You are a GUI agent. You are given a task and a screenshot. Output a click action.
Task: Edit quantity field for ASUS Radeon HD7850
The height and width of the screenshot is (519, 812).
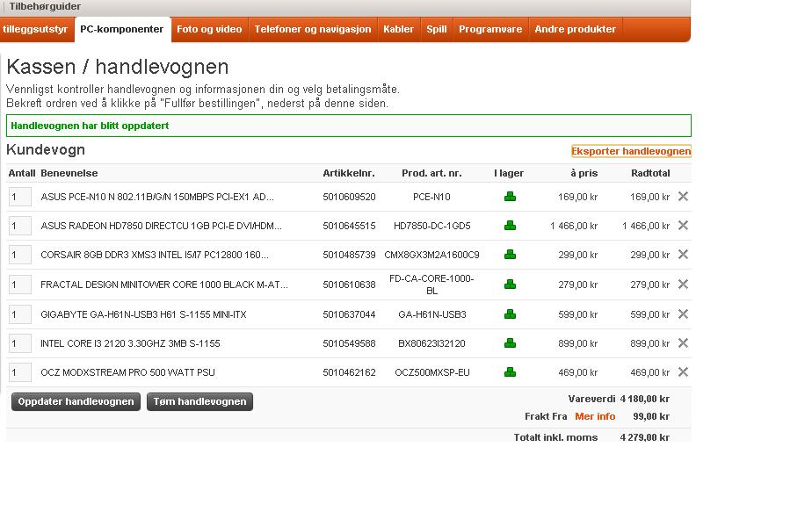point(20,226)
